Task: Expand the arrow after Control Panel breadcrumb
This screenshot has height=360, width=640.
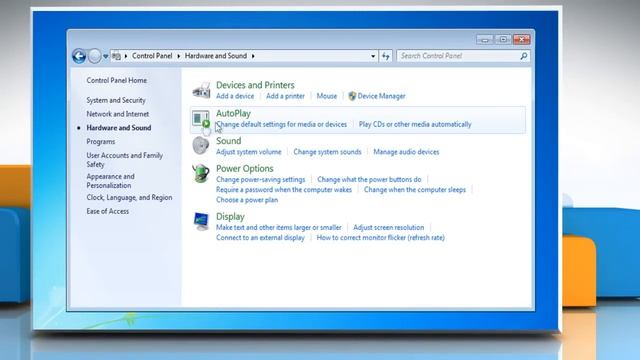Action: pyautogui.click(x=178, y=56)
